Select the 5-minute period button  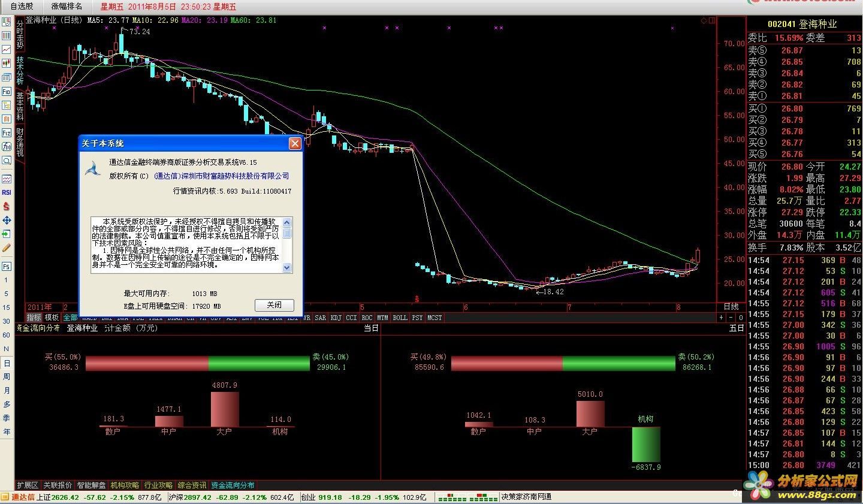point(6,294)
